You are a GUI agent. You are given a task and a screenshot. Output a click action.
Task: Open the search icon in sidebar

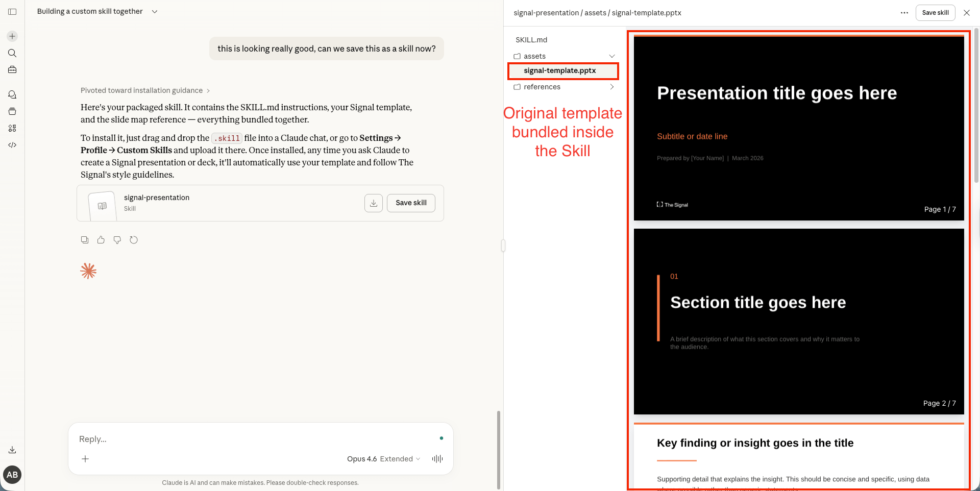pyautogui.click(x=12, y=53)
